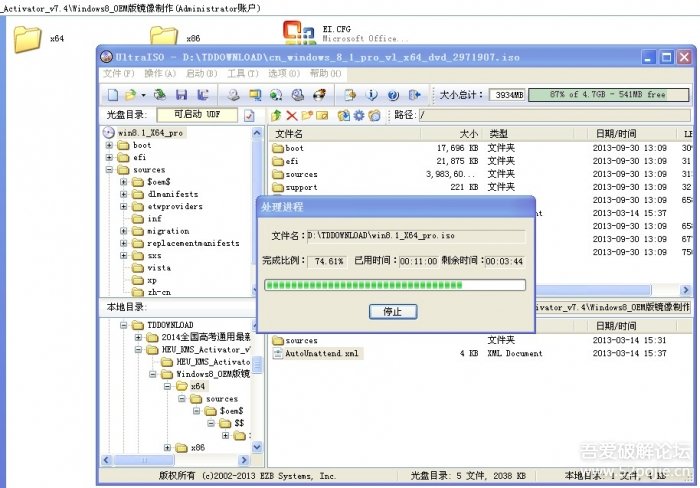Viewport: 700px width, 488px height.
Task: Click the icon right of blue gear
Action: 374,116
